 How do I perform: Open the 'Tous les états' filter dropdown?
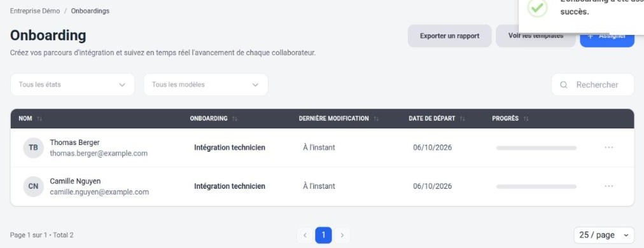73,85
